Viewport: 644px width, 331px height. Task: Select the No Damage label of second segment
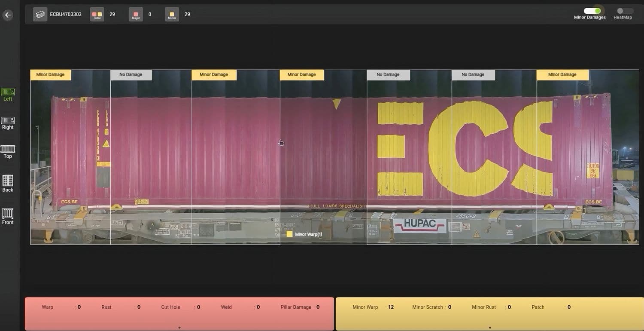tap(131, 75)
